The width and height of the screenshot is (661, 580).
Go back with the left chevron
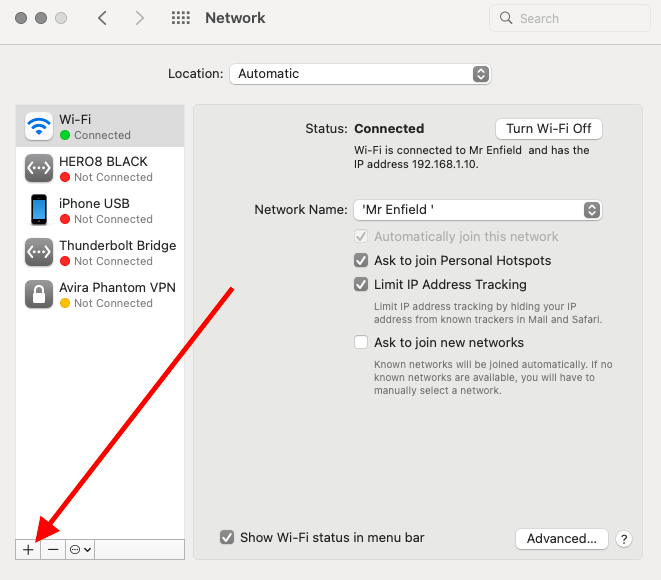pyautogui.click(x=102, y=18)
